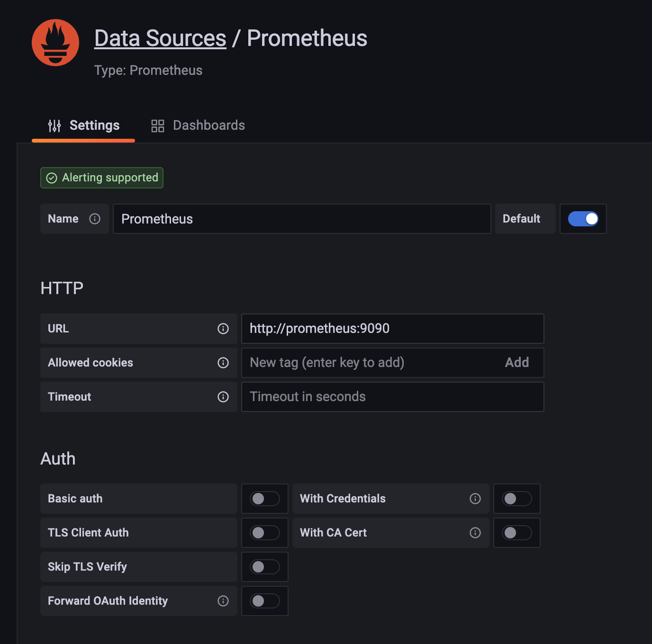Click the URL field with http://prometheus:9090
652x644 pixels.
pyautogui.click(x=392, y=329)
